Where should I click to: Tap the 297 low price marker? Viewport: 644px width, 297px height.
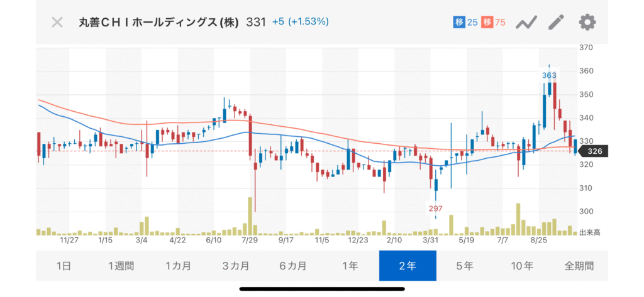[x=436, y=208]
